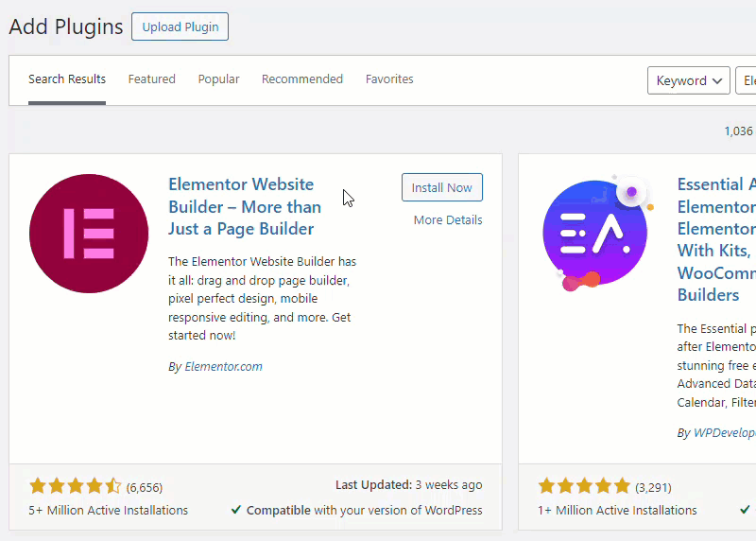This screenshot has width=756, height=541.
Task: Click the Elementor star rating icons
Action: pos(76,486)
